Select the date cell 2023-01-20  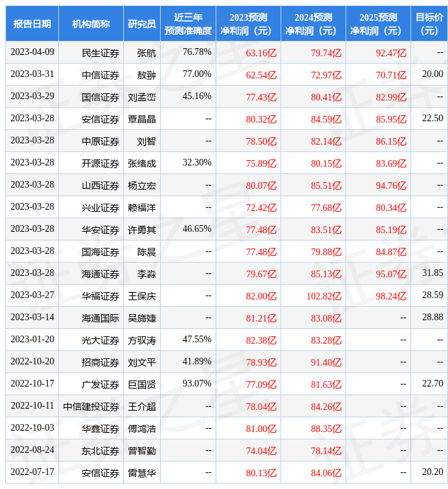(x=32, y=340)
